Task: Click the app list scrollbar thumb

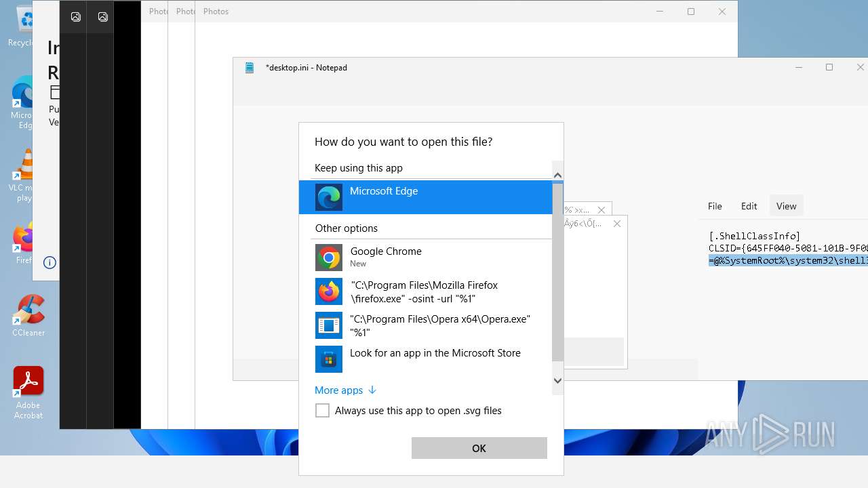Action: (x=557, y=271)
